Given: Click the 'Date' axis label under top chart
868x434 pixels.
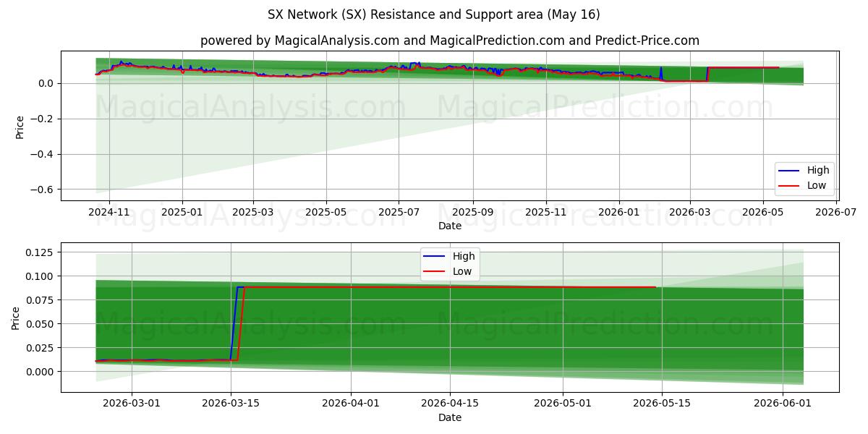Looking at the screenshot, I should [x=449, y=226].
